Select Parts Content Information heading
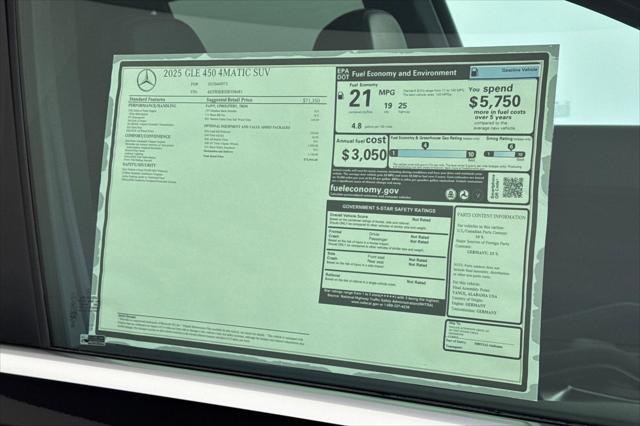 click(491, 216)
